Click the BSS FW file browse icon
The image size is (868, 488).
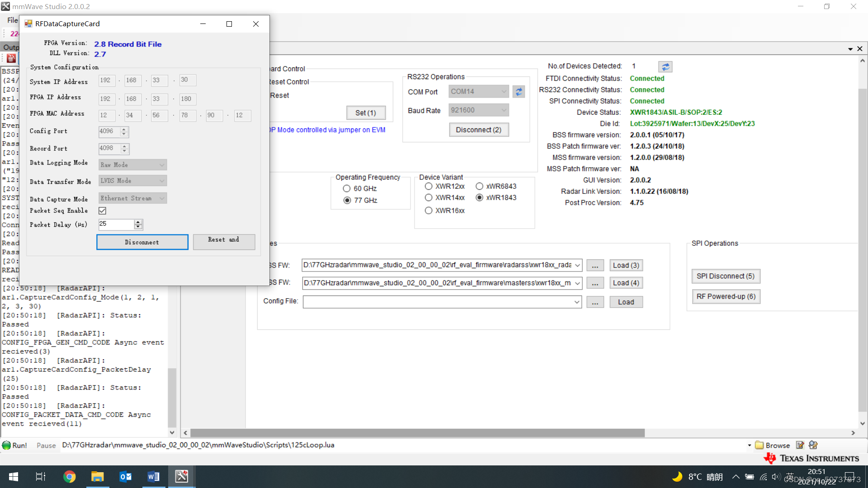[595, 264]
